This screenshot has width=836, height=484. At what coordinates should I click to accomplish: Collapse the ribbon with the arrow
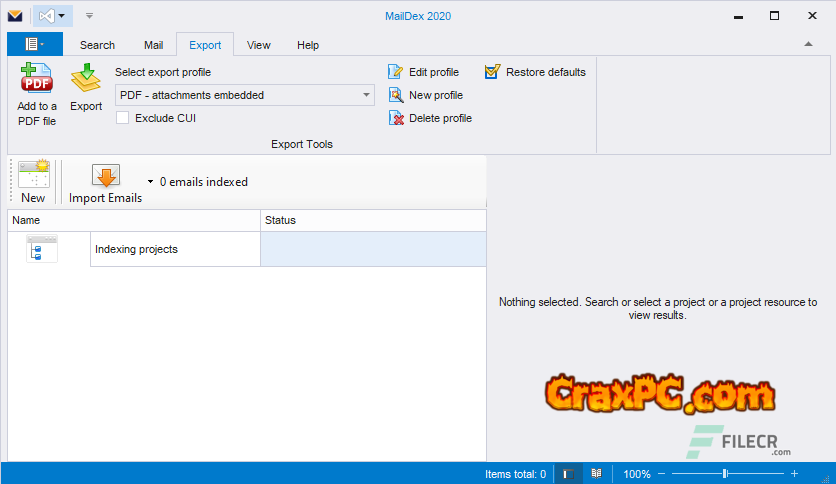[x=808, y=45]
